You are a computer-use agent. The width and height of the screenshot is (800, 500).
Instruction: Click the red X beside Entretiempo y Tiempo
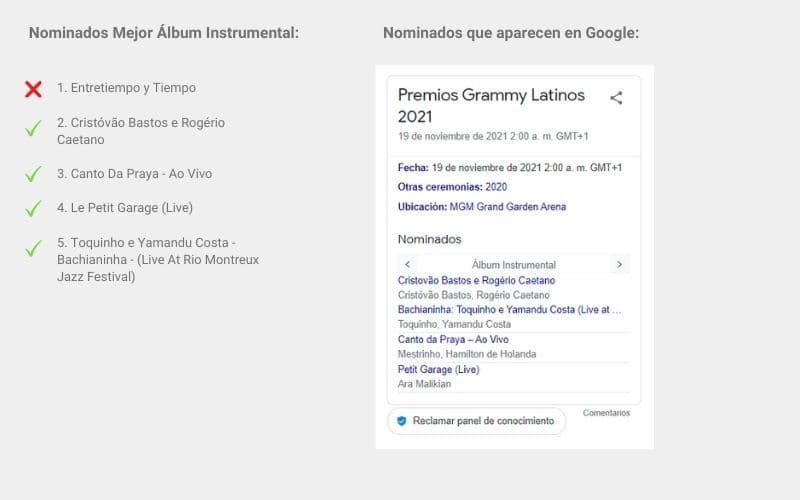coord(33,89)
